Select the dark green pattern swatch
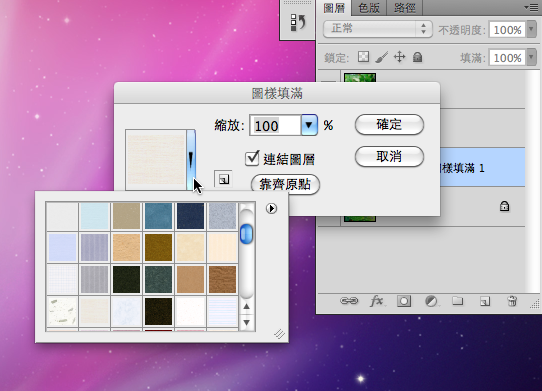Image resolution: width=542 pixels, height=391 pixels. pyautogui.click(x=126, y=279)
